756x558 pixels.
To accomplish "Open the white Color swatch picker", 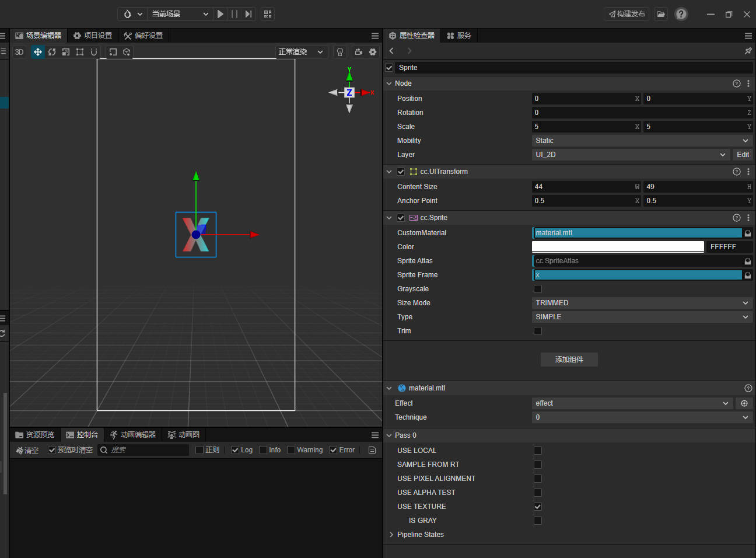I will (x=618, y=247).
